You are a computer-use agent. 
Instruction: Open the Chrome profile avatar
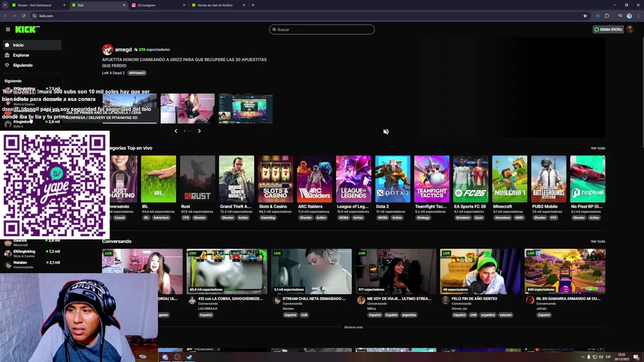click(x=629, y=16)
